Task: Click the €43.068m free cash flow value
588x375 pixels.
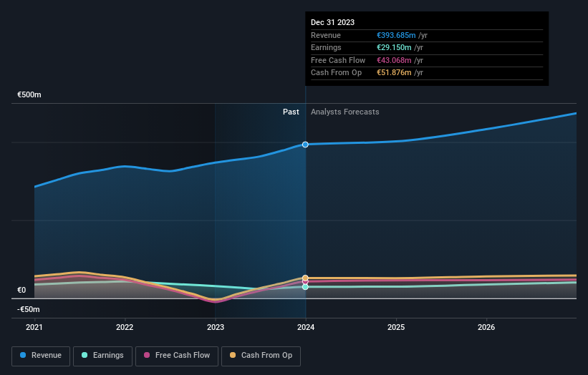Action: tap(394, 60)
